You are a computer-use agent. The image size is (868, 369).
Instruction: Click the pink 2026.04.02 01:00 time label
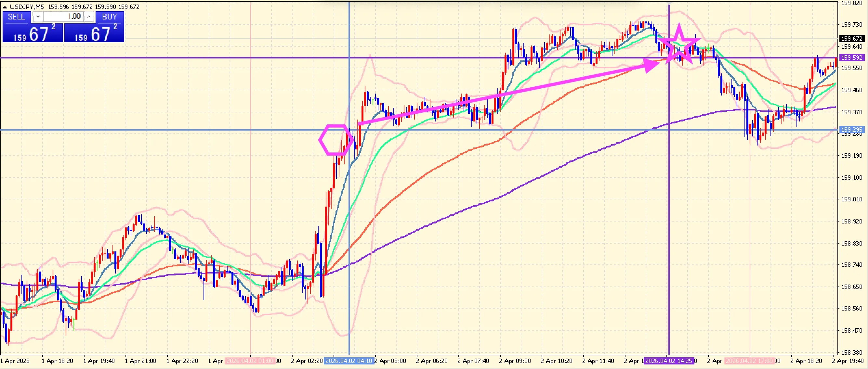pos(250,361)
